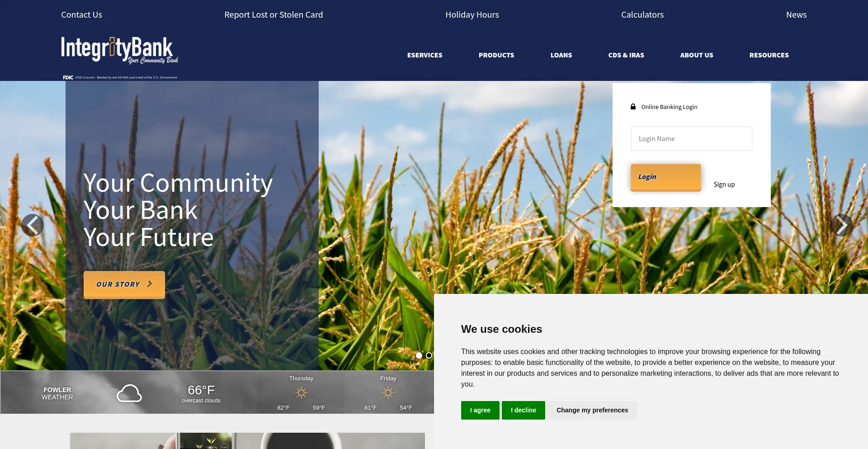Click the Our Story button
The height and width of the screenshot is (449, 868).
click(124, 285)
